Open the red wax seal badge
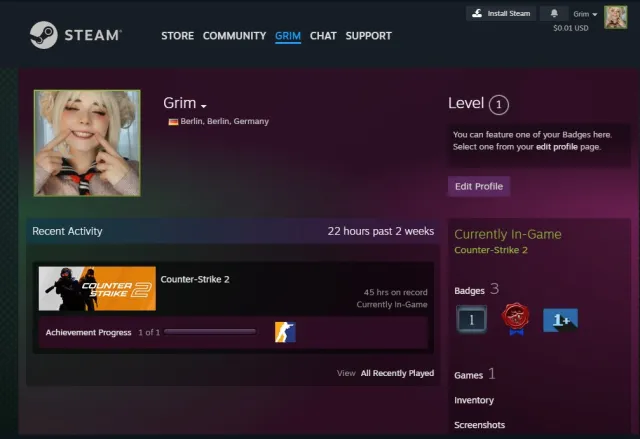 coord(516,319)
